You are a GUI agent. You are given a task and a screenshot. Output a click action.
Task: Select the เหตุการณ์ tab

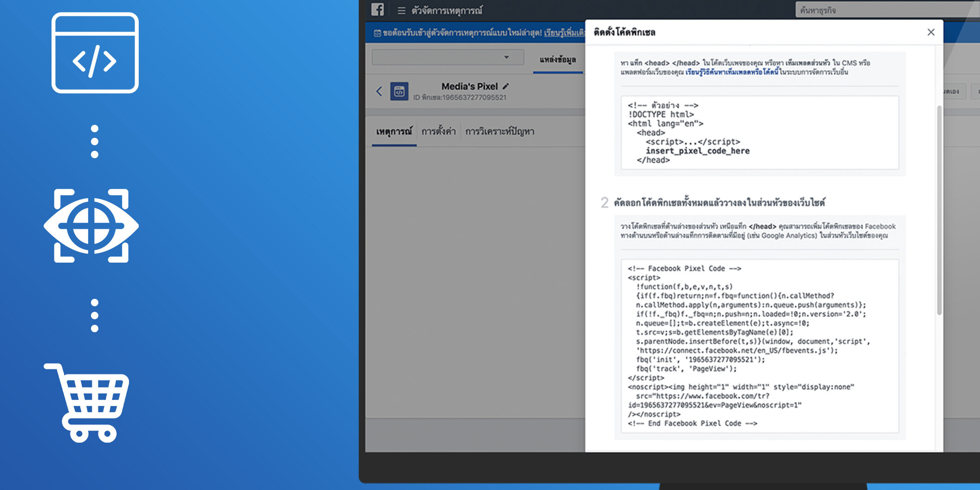[393, 132]
